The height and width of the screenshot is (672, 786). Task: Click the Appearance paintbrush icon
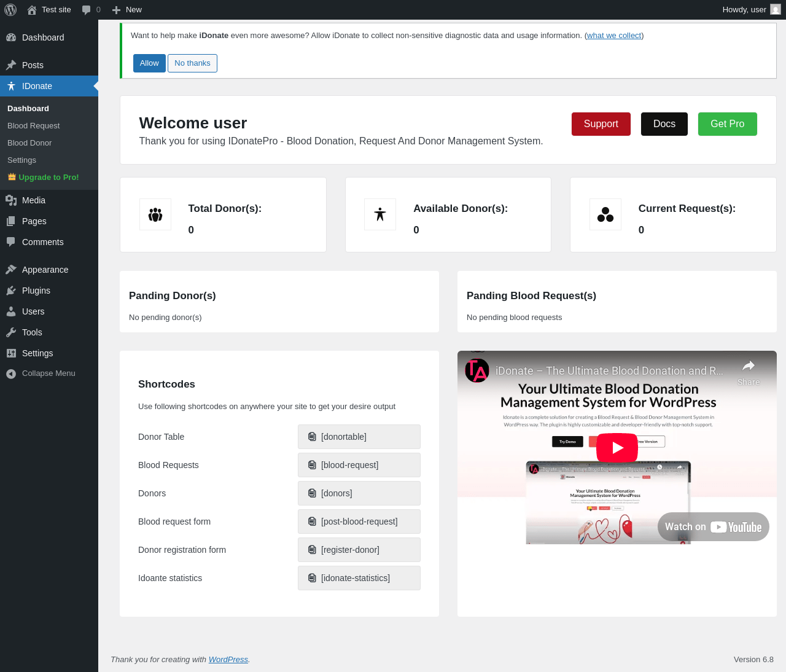[11, 270]
